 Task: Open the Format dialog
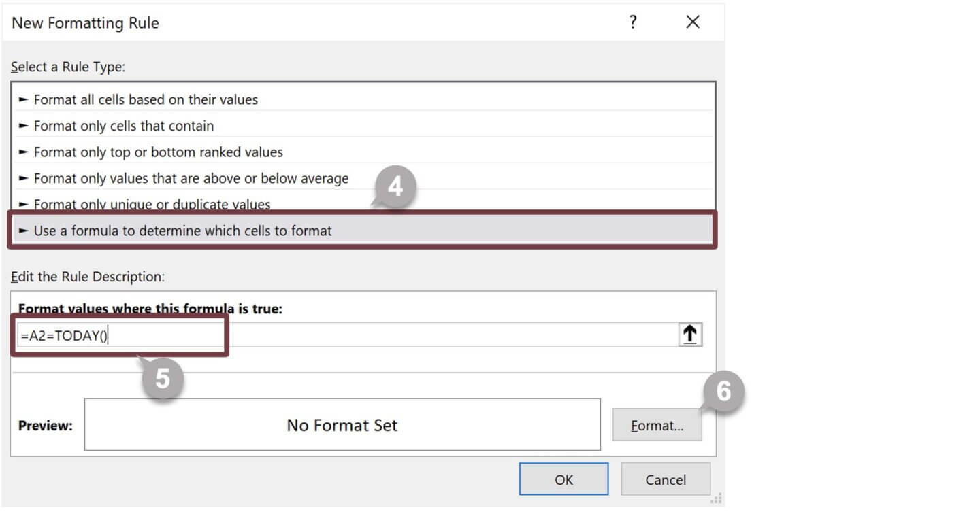pos(656,425)
